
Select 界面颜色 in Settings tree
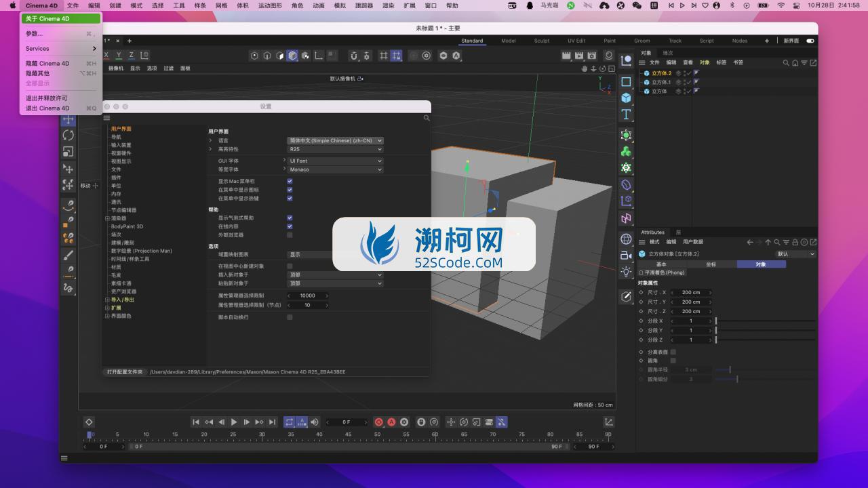click(121, 316)
